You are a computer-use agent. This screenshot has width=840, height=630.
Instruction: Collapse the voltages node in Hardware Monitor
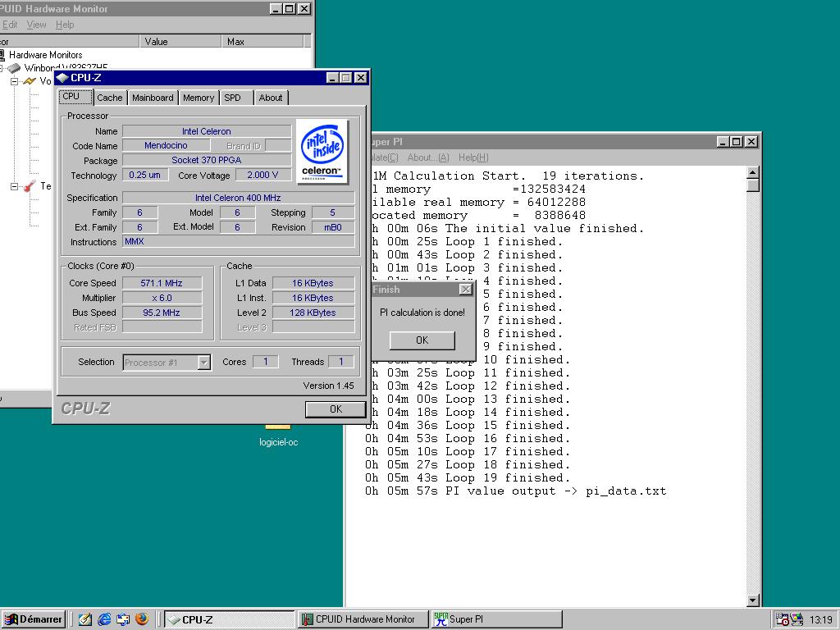point(15,81)
